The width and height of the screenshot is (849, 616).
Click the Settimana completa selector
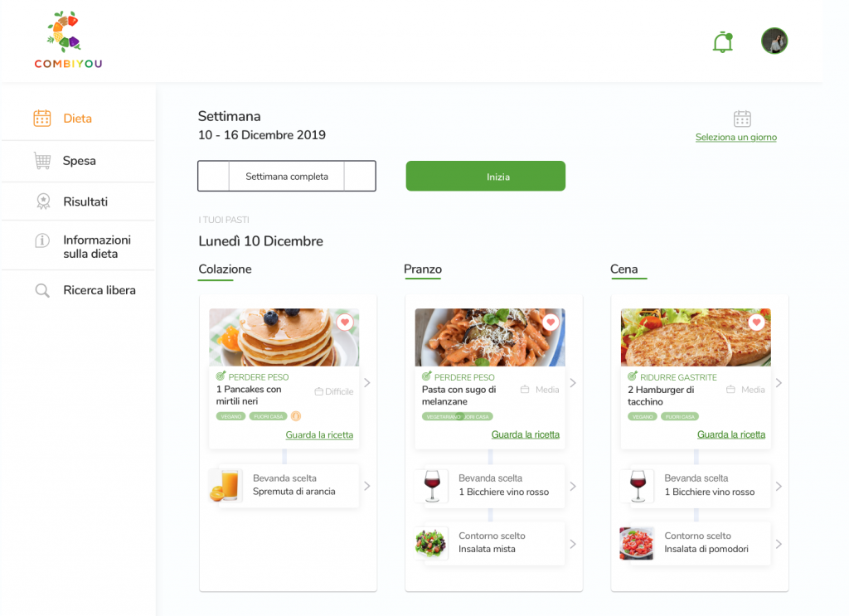click(x=286, y=176)
